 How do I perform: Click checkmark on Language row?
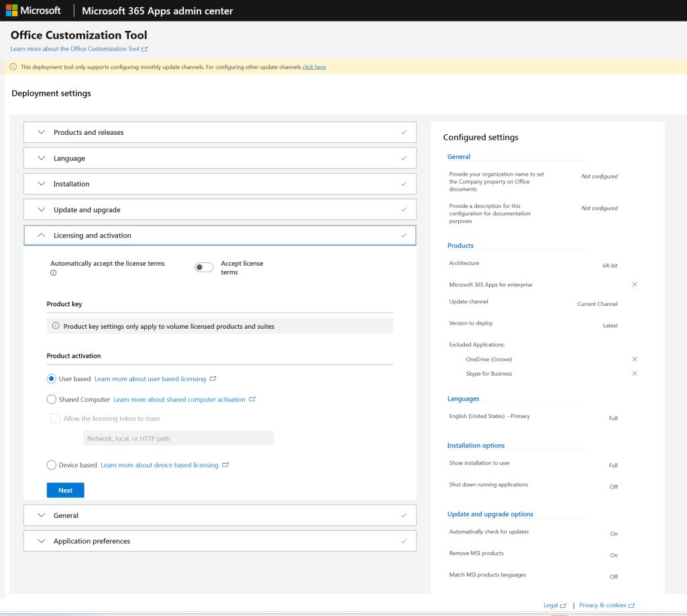pos(404,158)
